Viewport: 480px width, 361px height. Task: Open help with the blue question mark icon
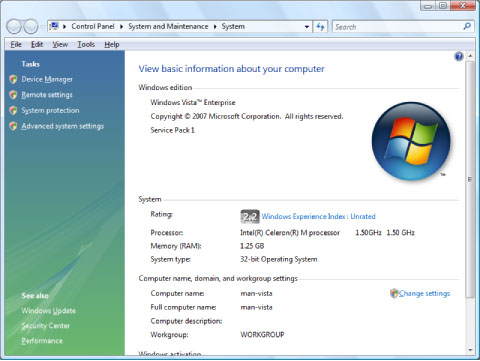click(x=459, y=56)
